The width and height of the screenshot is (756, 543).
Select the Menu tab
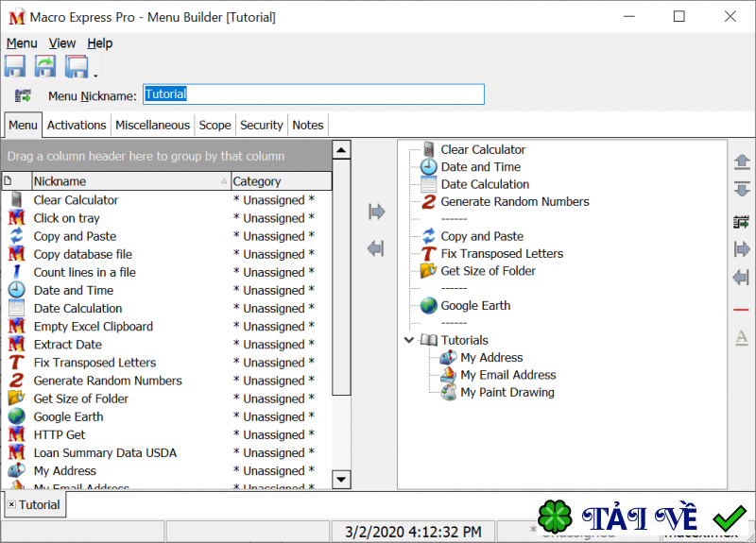[23, 126]
